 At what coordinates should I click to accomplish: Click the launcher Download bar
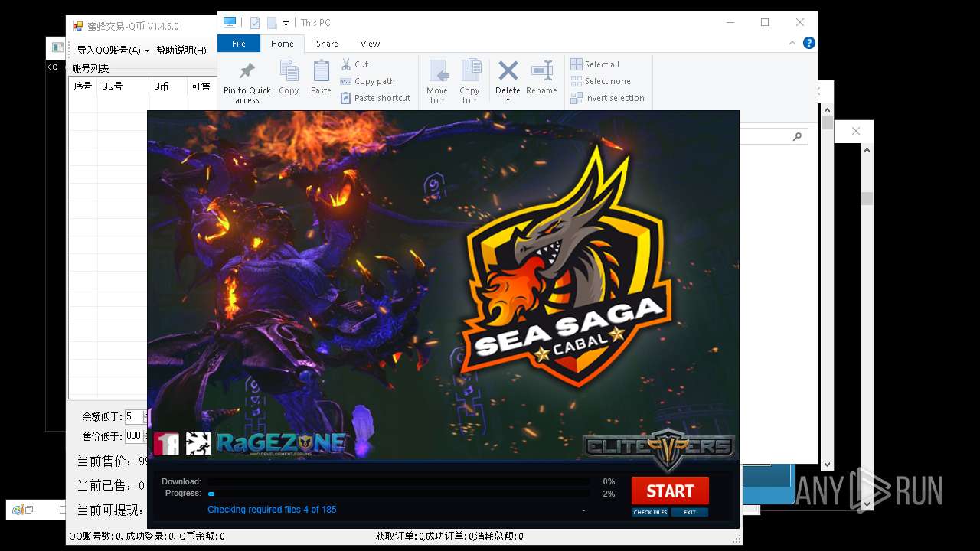[399, 482]
